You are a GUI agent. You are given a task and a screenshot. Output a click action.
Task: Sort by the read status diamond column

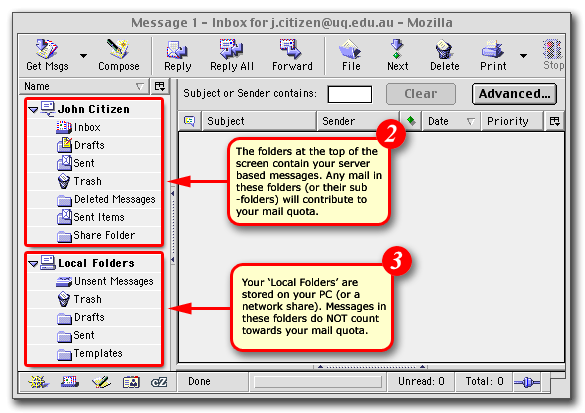(411, 121)
